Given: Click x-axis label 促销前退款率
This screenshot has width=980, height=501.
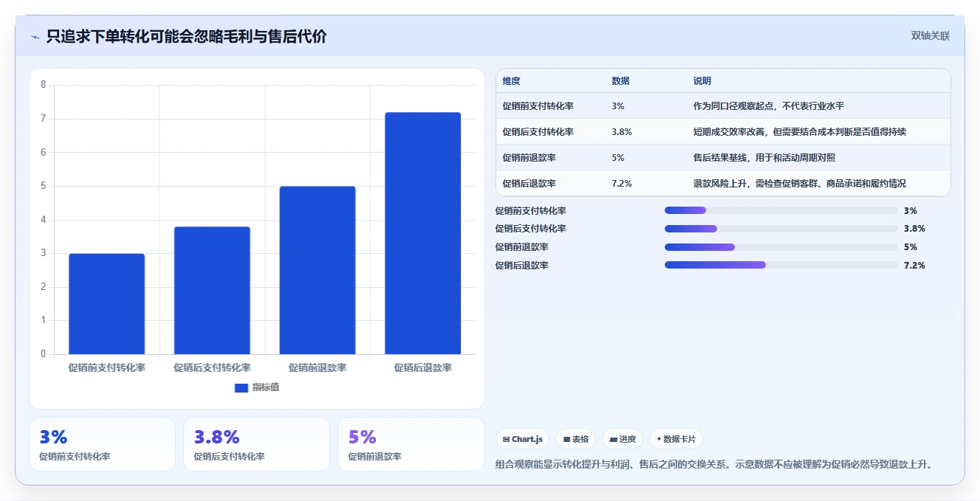Looking at the screenshot, I should pos(318,367).
